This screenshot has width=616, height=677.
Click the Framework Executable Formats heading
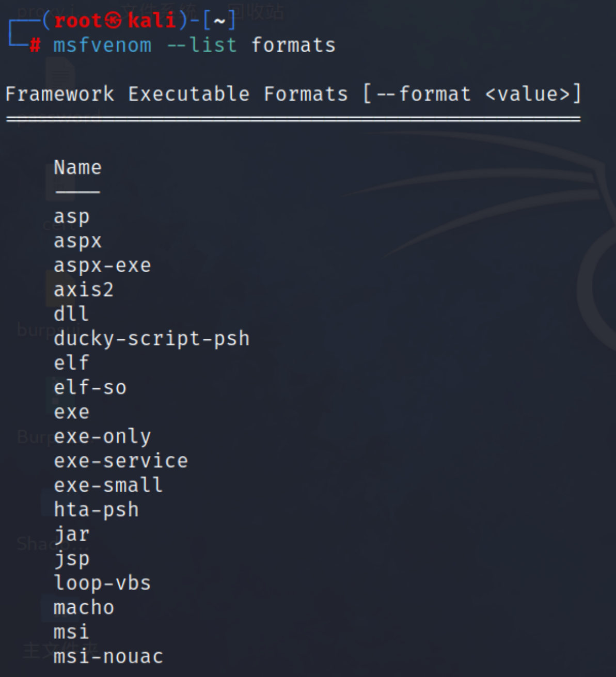click(177, 94)
